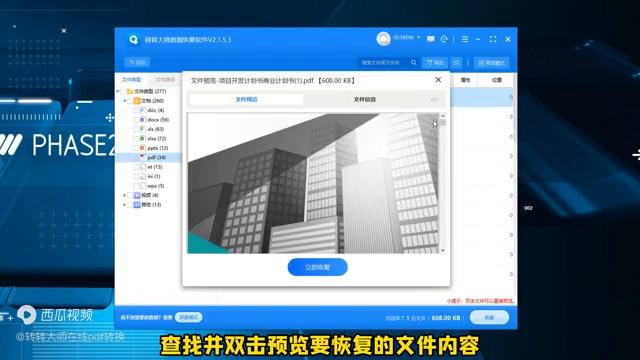Click the wps file type icon
Viewport: 640px width, 360px height.
coord(143,186)
